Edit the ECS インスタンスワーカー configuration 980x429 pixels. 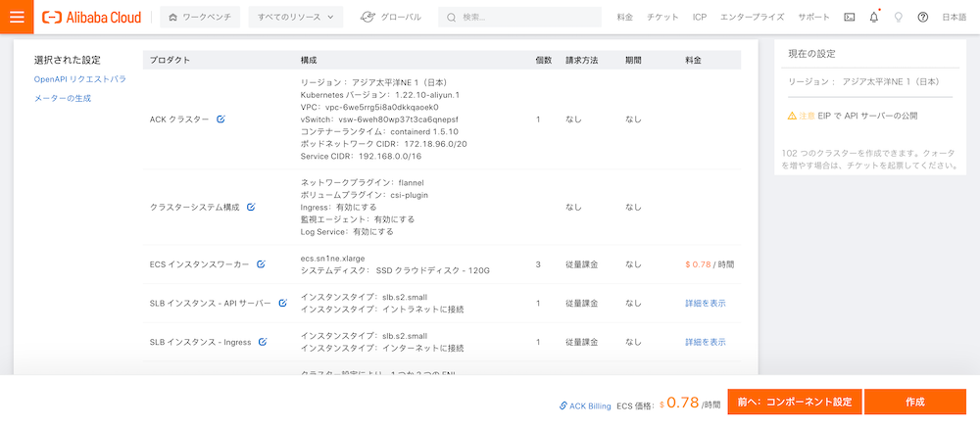(261, 264)
